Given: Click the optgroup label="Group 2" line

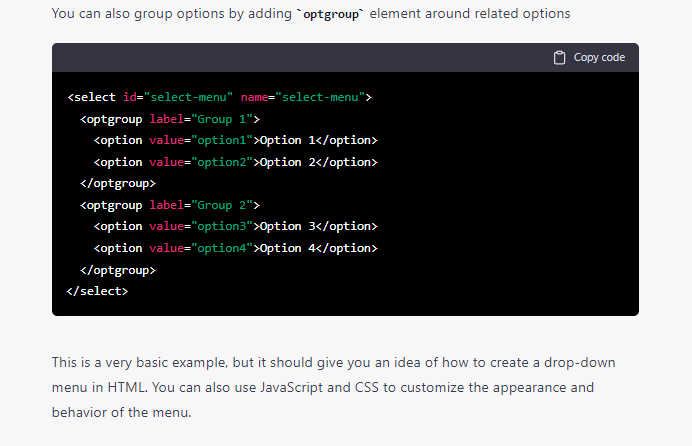Looking at the screenshot, I should (170, 205).
